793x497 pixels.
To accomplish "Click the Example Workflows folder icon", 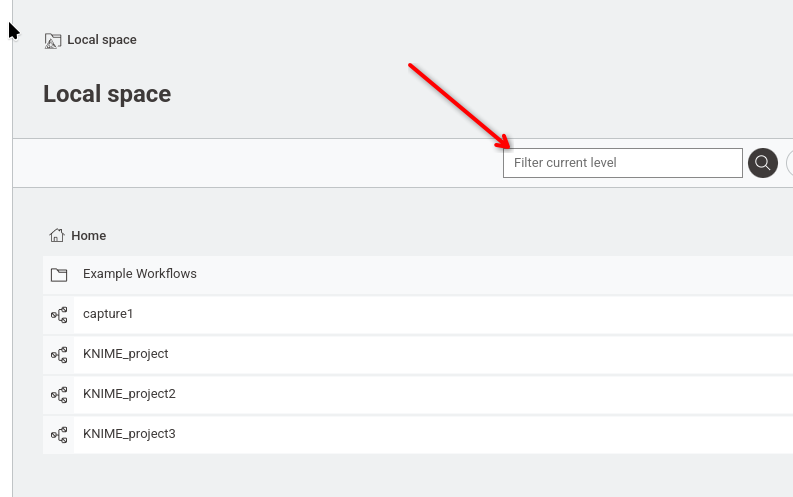I will (x=59, y=275).
